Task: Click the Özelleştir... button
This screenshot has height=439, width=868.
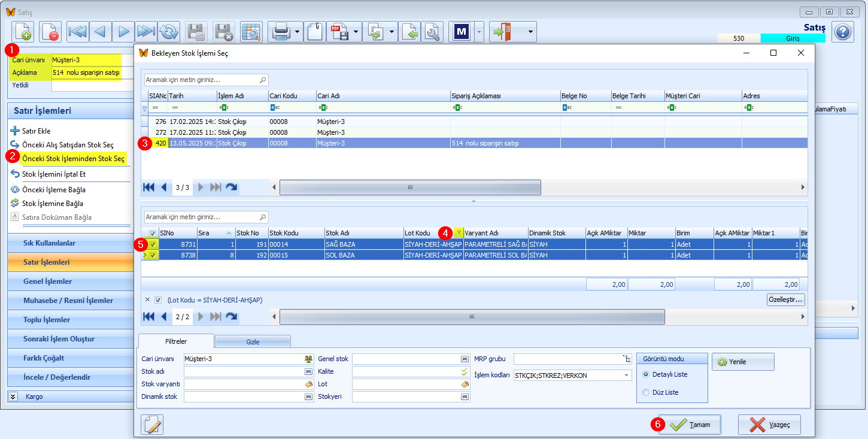Action: coord(786,300)
